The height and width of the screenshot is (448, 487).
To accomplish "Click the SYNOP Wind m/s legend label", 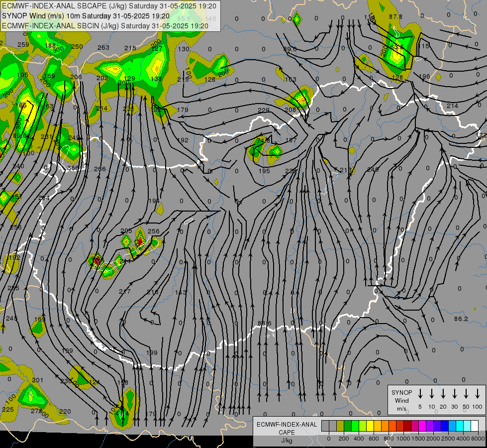I will tap(401, 400).
